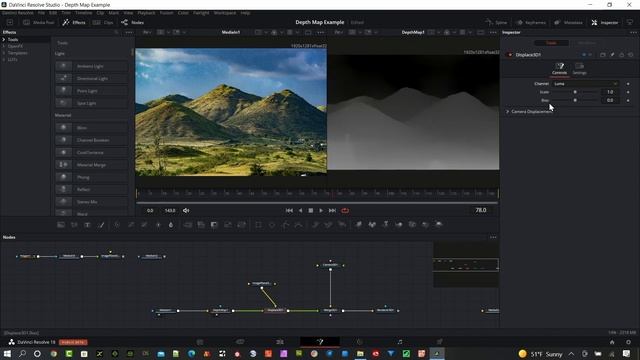Jump to last frame
640x360 pixels.
pyautogui.click(x=332, y=210)
